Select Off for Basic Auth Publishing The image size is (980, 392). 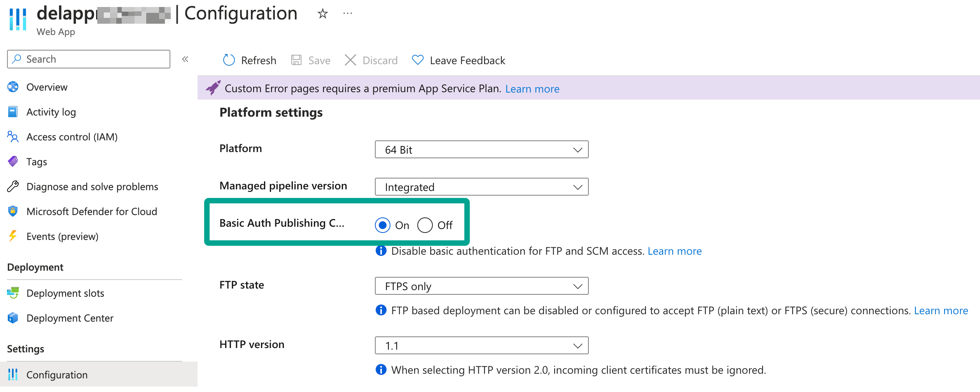[x=425, y=225]
